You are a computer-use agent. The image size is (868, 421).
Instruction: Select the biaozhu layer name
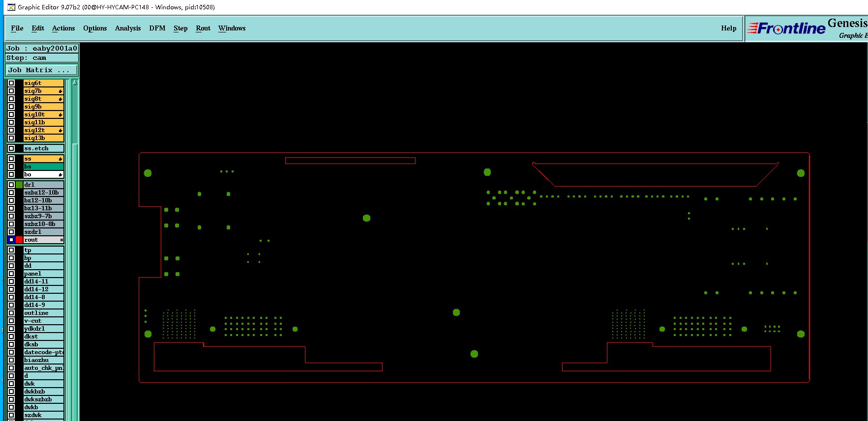click(44, 360)
